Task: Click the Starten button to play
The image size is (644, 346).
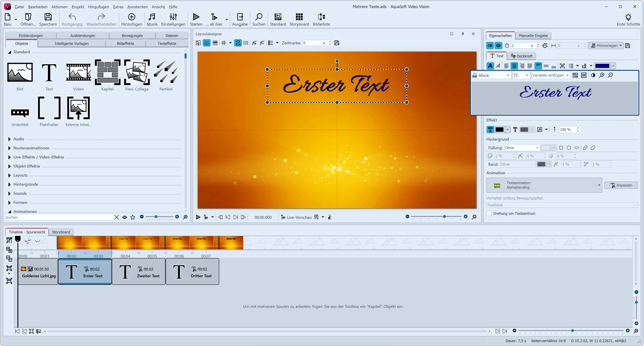Action: point(196,19)
